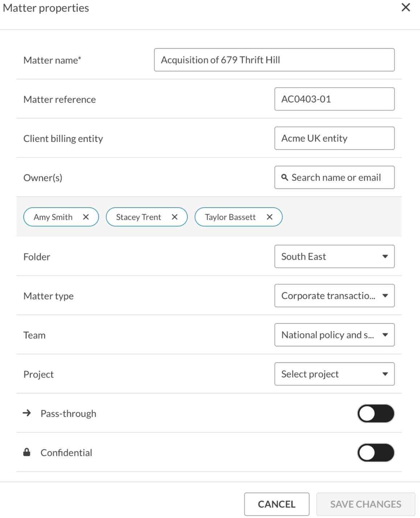Click the Matter name input field
This screenshot has width=420, height=518.
[274, 60]
